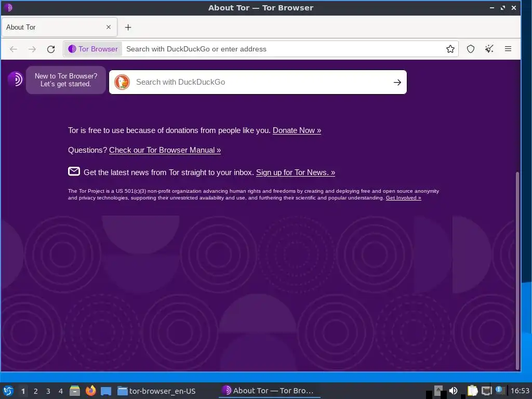Request a New Identity with the broom icon
The image size is (532, 399).
point(489,49)
